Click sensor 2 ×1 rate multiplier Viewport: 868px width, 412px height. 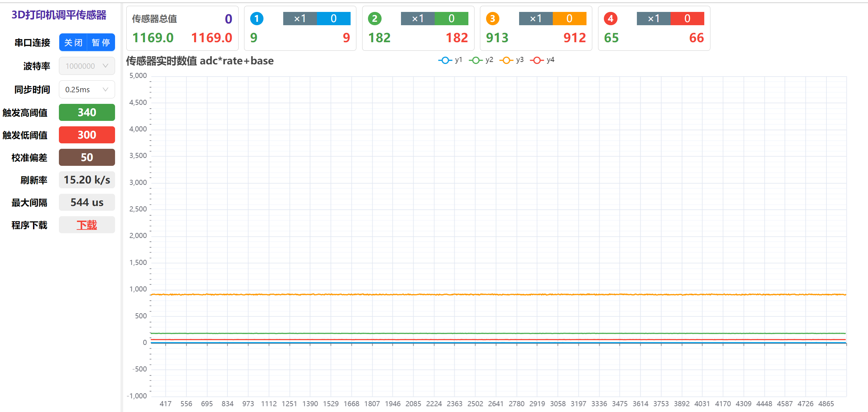tap(418, 19)
